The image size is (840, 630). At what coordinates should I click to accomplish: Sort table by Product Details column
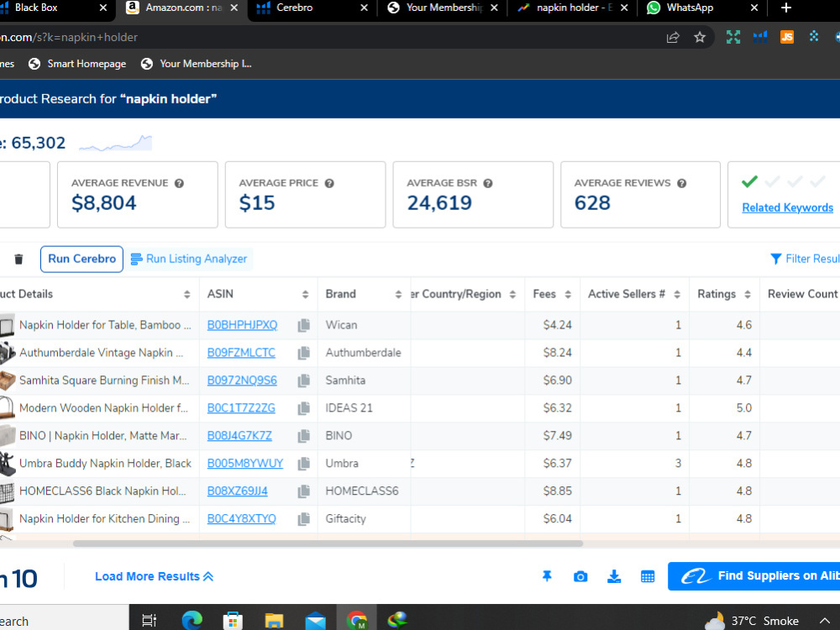[187, 294]
